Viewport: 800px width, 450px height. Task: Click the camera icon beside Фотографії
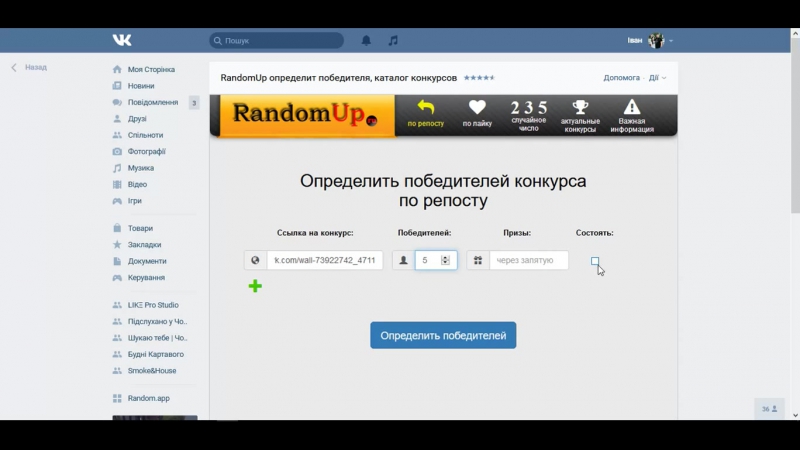(117, 152)
